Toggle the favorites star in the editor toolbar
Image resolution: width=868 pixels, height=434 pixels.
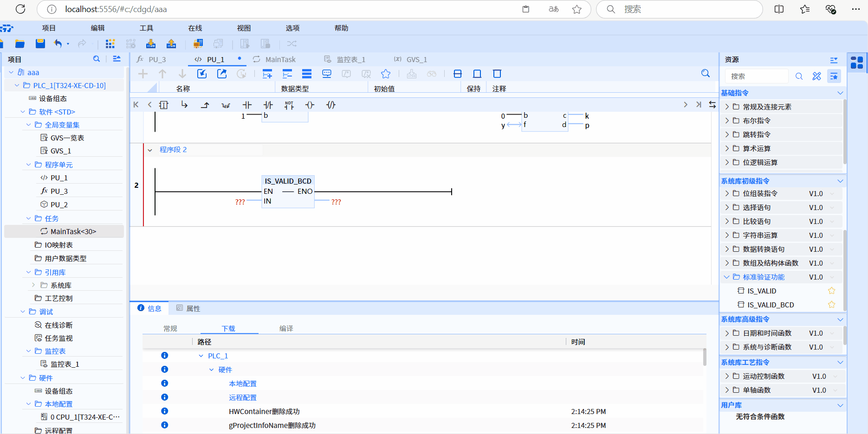[386, 73]
